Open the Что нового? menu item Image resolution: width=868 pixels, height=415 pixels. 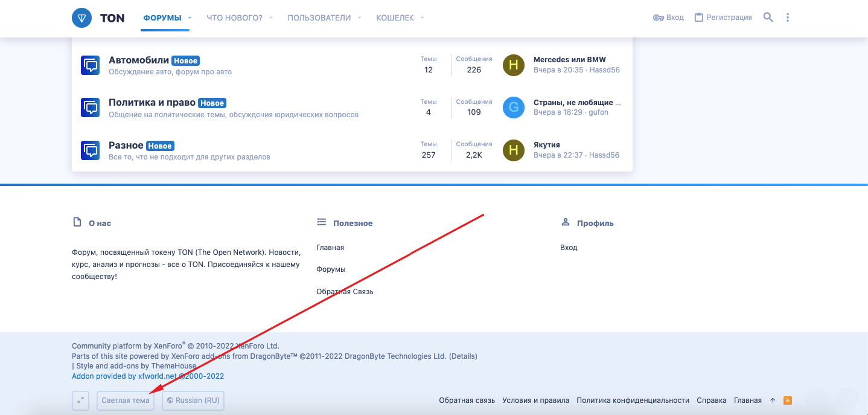click(234, 18)
